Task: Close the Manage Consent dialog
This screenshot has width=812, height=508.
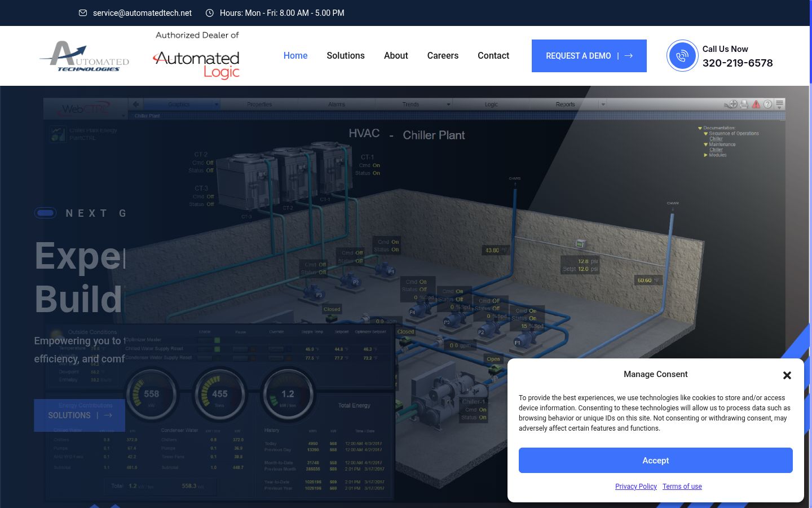Action: pos(787,375)
